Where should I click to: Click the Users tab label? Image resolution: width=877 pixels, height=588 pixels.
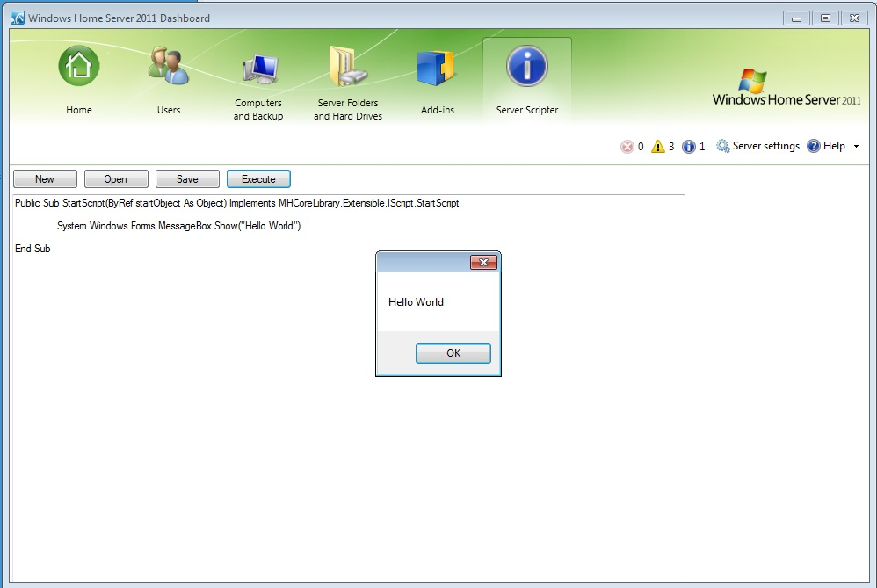(x=169, y=110)
